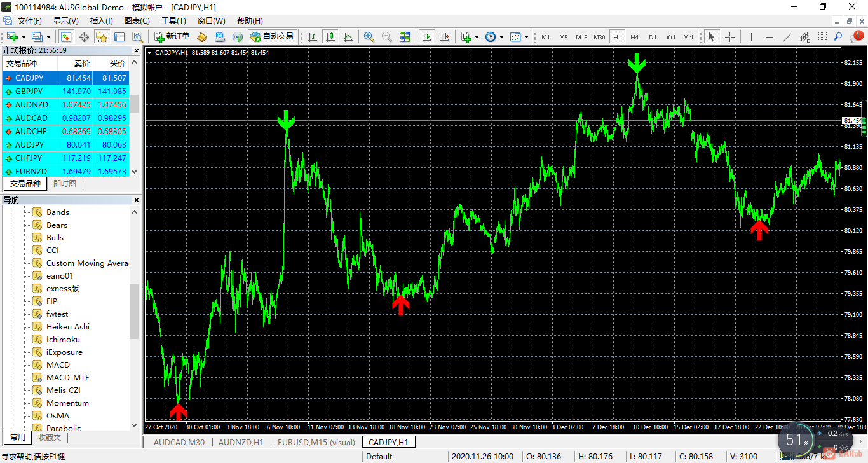The width and height of the screenshot is (868, 463).
Task: Open the Data Window icon
Action: coord(84,37)
